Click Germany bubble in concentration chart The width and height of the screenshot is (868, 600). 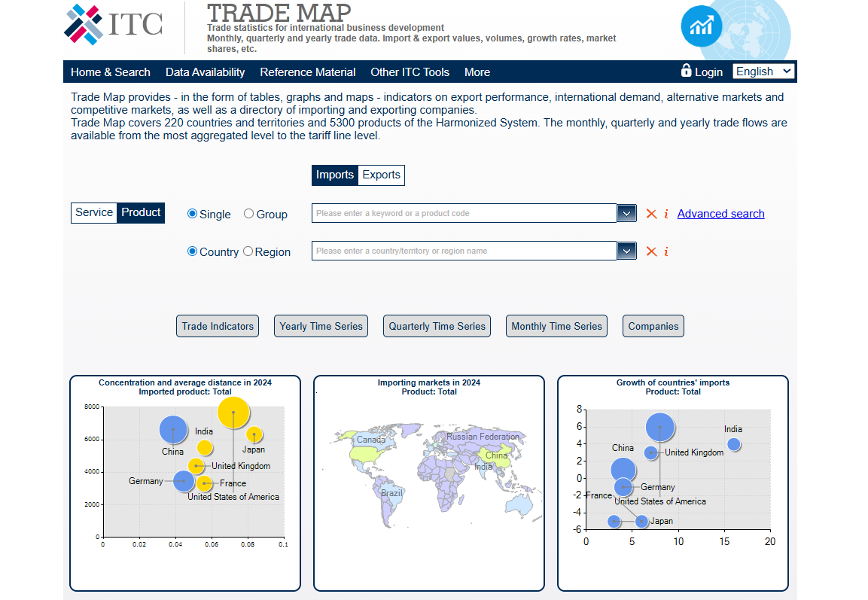(183, 481)
